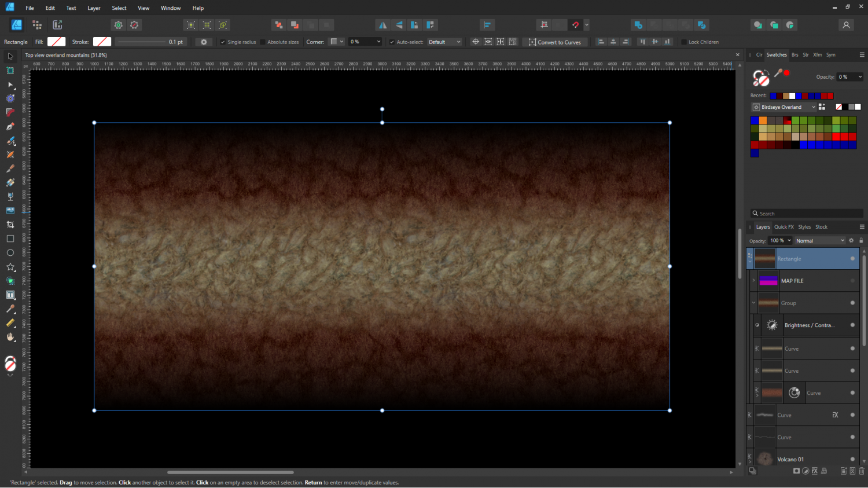This screenshot has height=488, width=868.
Task: Open account profile icon
Action: [846, 25]
